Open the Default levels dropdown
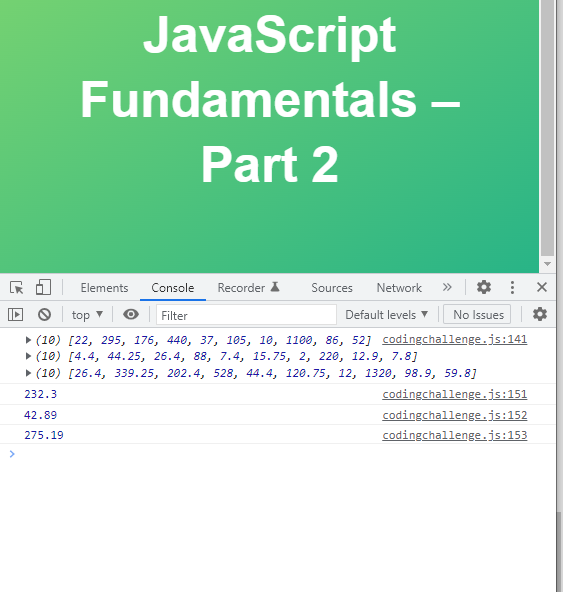 387,314
